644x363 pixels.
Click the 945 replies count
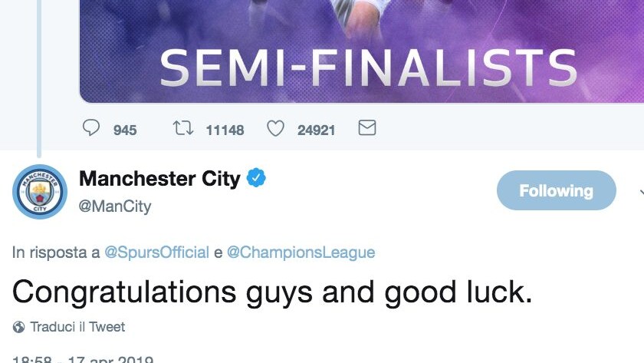pyautogui.click(x=125, y=130)
